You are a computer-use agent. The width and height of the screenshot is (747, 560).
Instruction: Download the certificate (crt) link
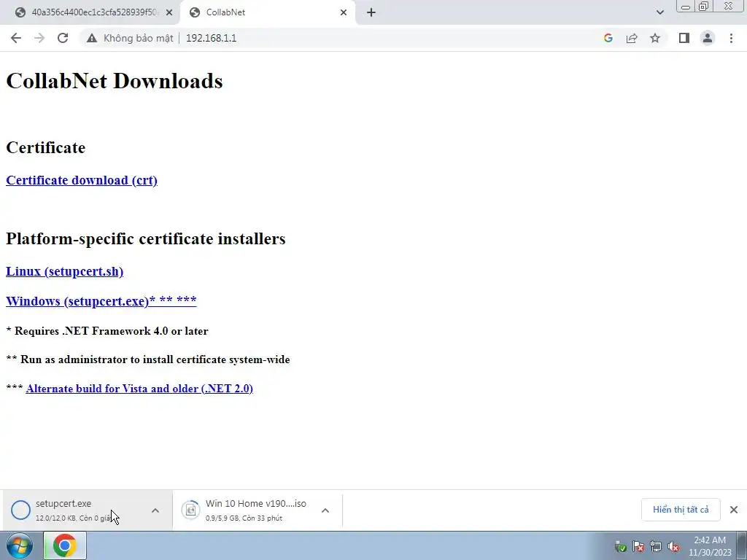click(82, 180)
